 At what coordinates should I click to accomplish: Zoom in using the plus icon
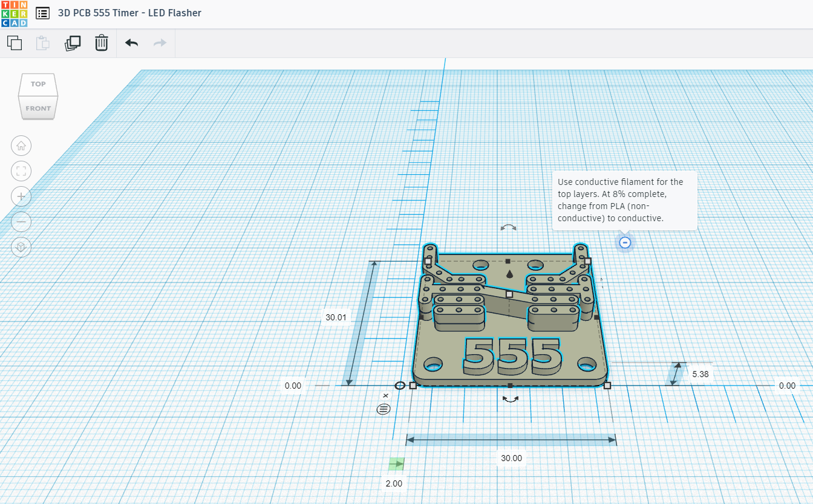click(21, 196)
